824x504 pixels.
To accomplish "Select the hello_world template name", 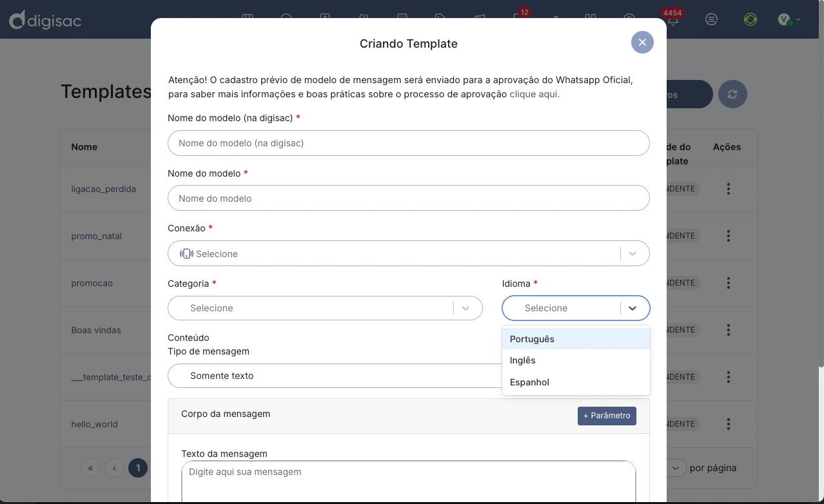I will click(x=95, y=424).
